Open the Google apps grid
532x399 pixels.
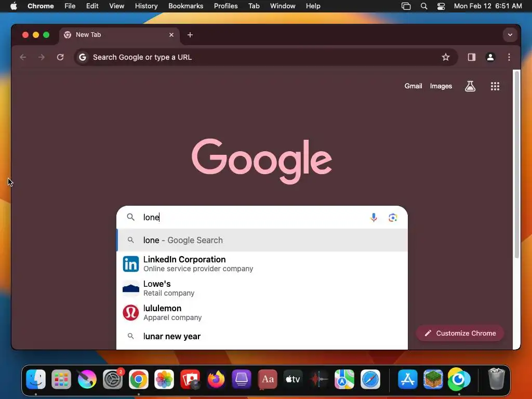click(x=495, y=86)
